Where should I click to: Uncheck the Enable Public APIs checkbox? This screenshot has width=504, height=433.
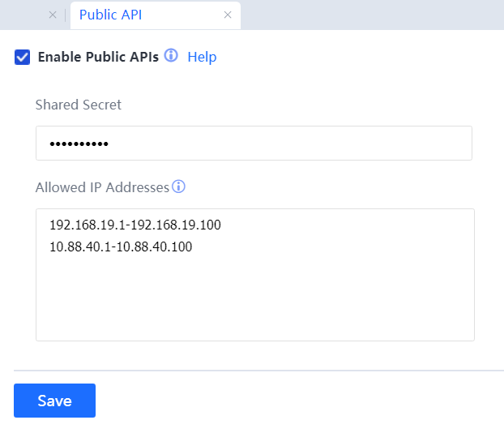(x=23, y=57)
